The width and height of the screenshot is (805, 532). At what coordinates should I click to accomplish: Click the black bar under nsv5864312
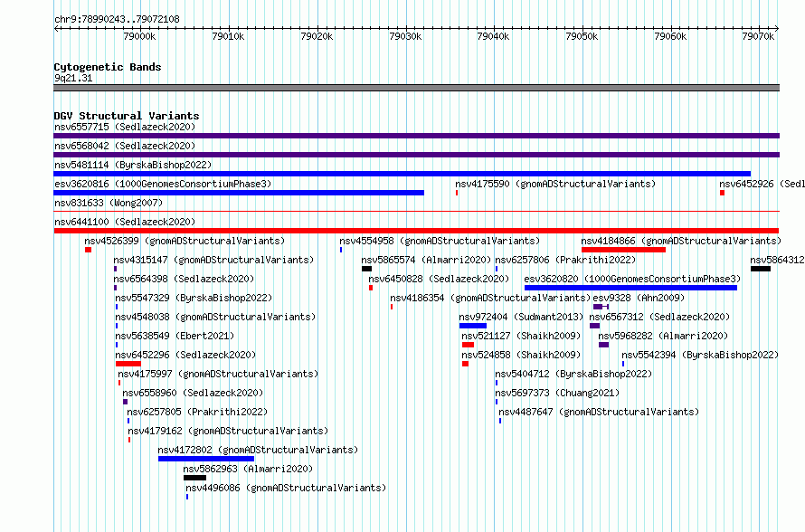coord(761,269)
